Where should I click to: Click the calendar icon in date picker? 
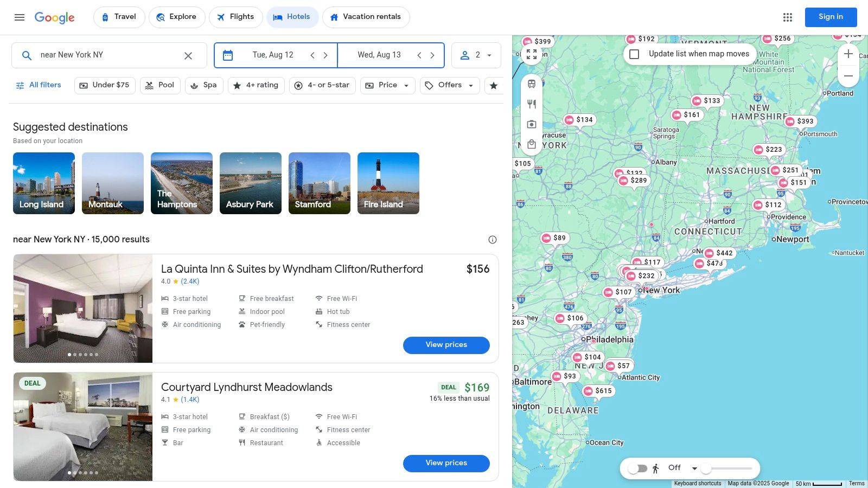[x=228, y=55]
